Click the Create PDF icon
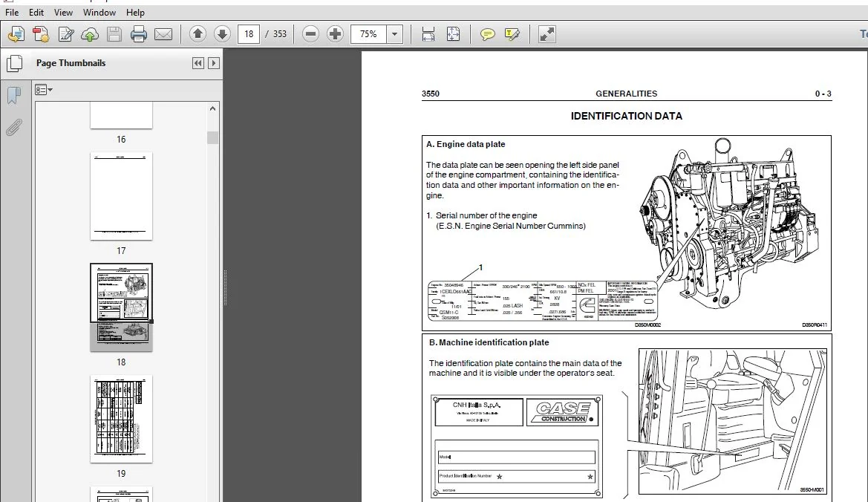This screenshot has width=868, height=502. [41, 34]
